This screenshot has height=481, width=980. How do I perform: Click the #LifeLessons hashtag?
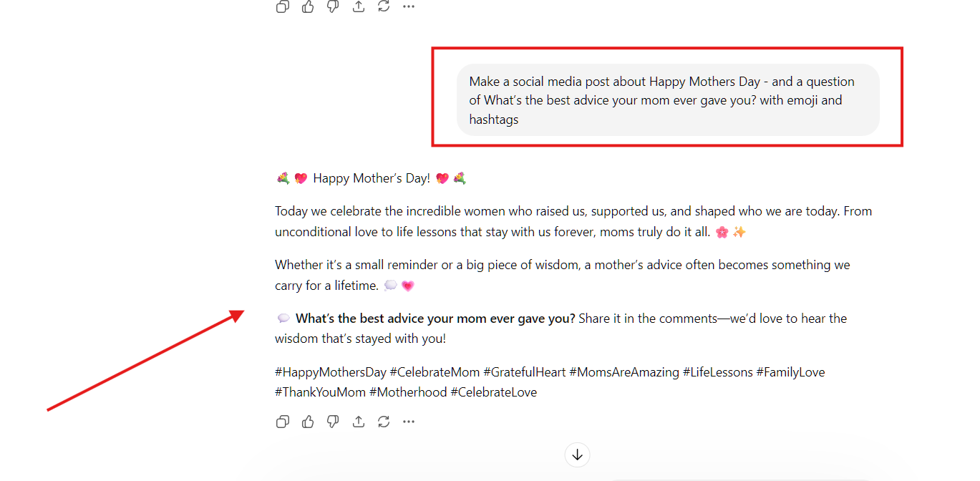click(x=717, y=372)
